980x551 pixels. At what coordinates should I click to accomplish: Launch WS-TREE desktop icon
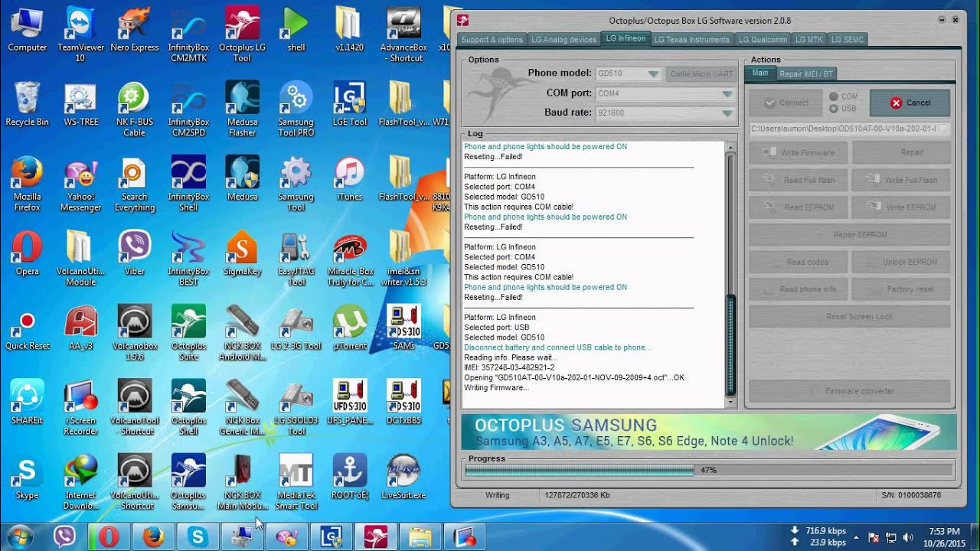(80, 104)
